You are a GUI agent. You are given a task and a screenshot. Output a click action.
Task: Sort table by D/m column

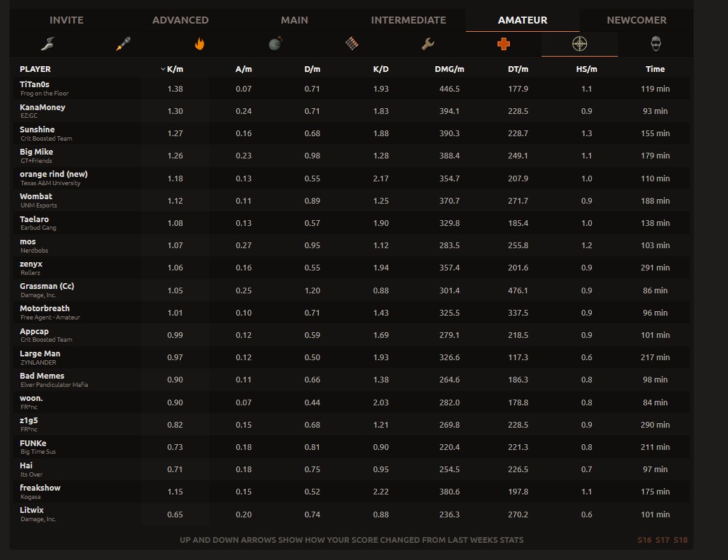pyautogui.click(x=312, y=69)
